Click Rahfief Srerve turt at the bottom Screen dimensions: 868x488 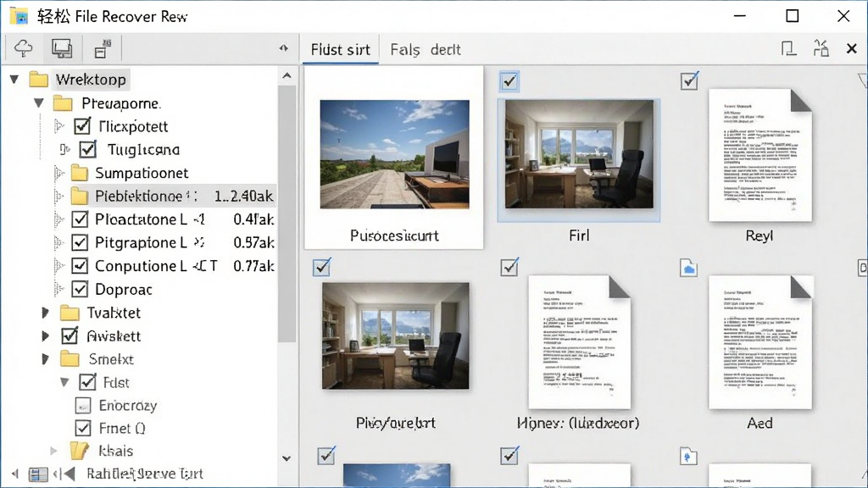click(x=145, y=474)
